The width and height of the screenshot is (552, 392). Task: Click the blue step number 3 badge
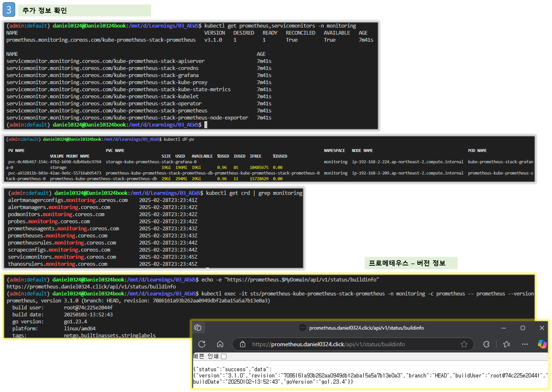click(9, 10)
